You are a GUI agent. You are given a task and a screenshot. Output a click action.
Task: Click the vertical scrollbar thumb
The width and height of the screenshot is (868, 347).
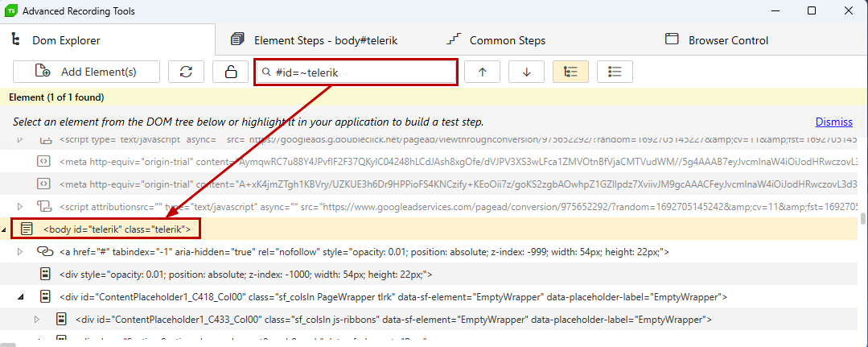(863, 218)
